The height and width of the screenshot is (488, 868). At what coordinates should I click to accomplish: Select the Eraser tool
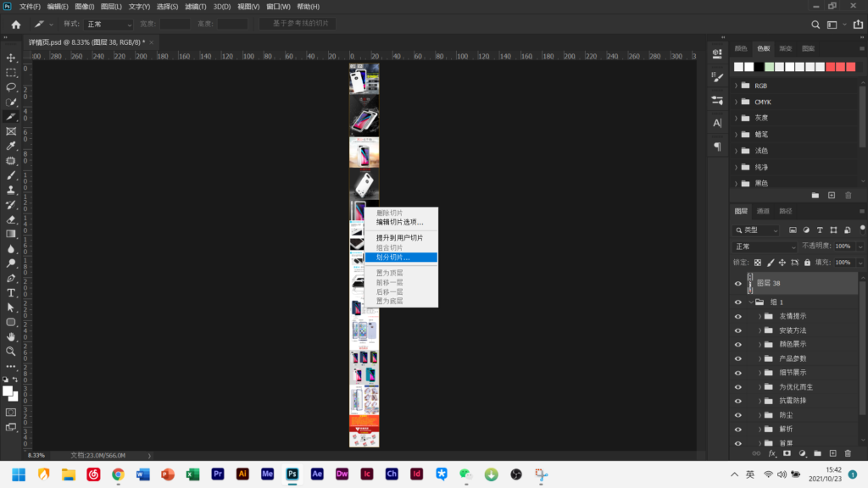11,219
